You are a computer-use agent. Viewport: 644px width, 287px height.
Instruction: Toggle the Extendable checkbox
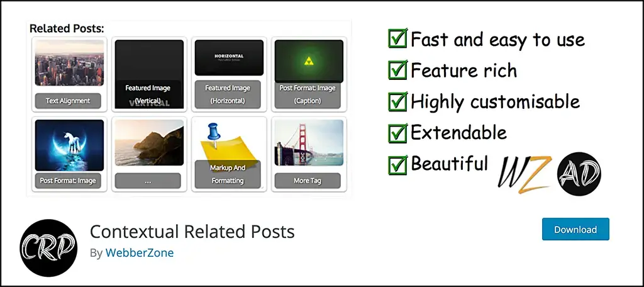click(397, 133)
